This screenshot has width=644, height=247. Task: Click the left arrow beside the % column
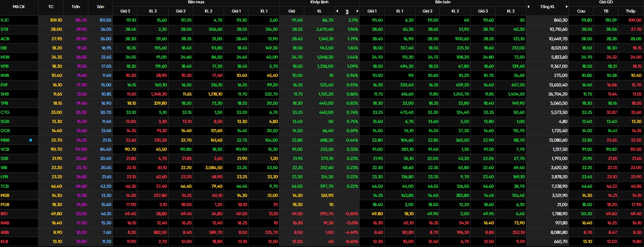338,11
